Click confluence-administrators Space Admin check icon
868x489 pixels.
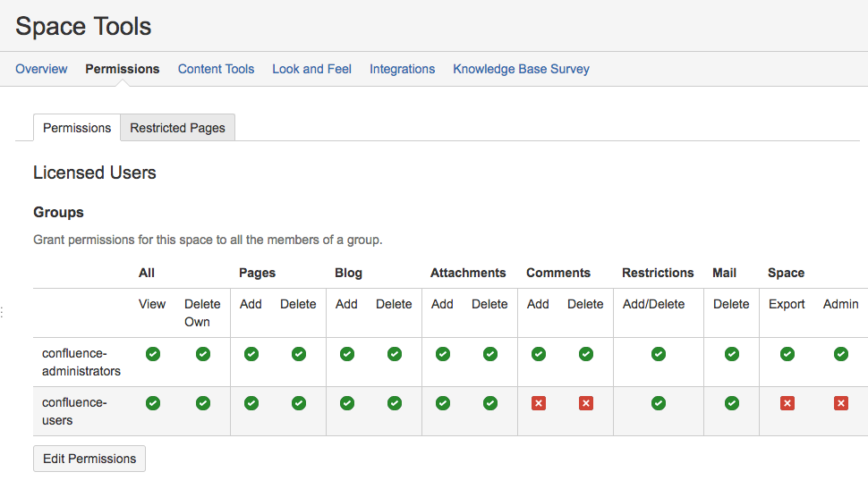pyautogui.click(x=841, y=354)
